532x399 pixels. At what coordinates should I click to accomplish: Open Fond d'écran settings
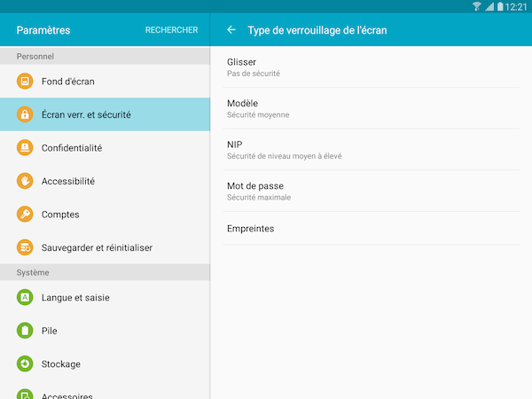[x=105, y=81]
